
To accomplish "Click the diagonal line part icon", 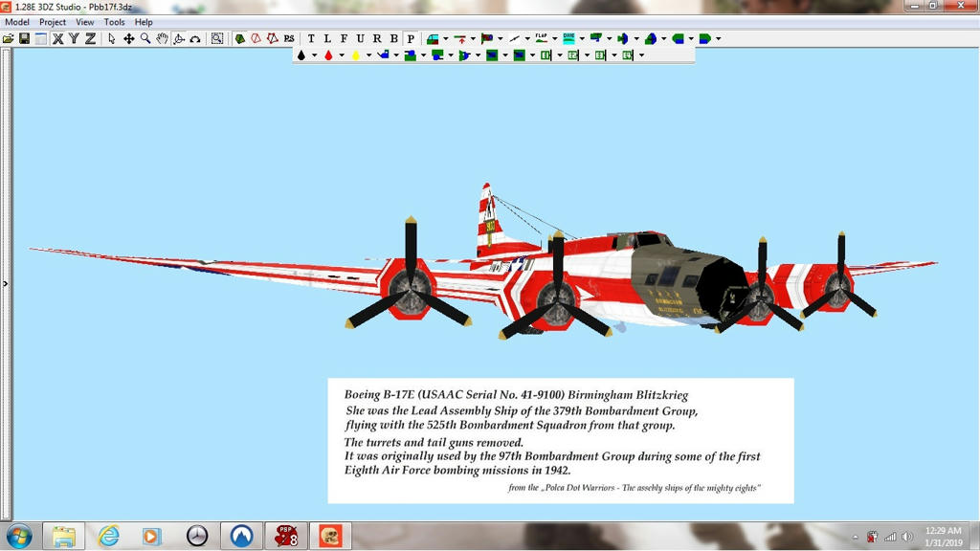I will (514, 38).
